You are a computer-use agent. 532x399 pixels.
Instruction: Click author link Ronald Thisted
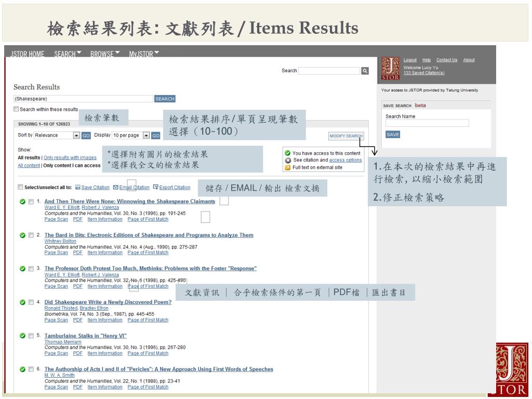pyautogui.click(x=61, y=308)
